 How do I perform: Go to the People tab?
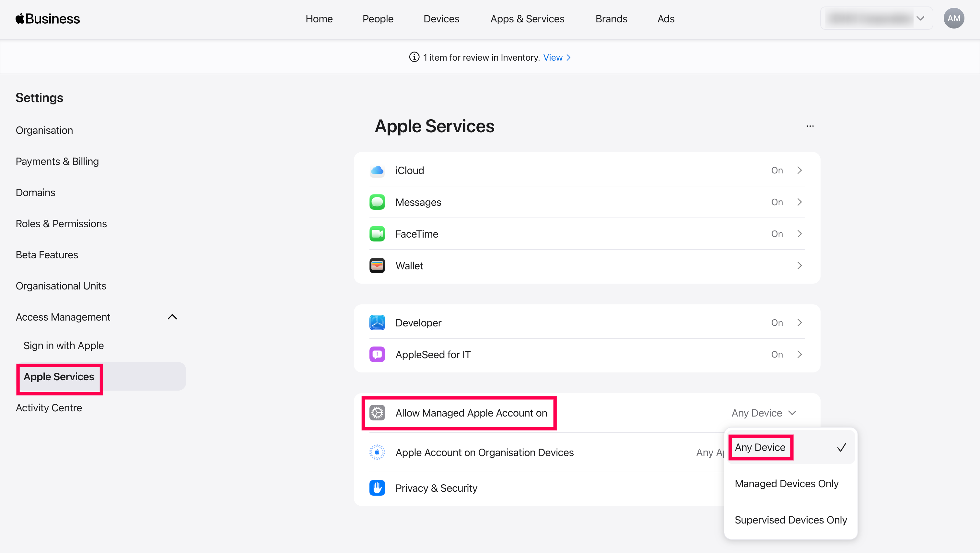pos(378,19)
